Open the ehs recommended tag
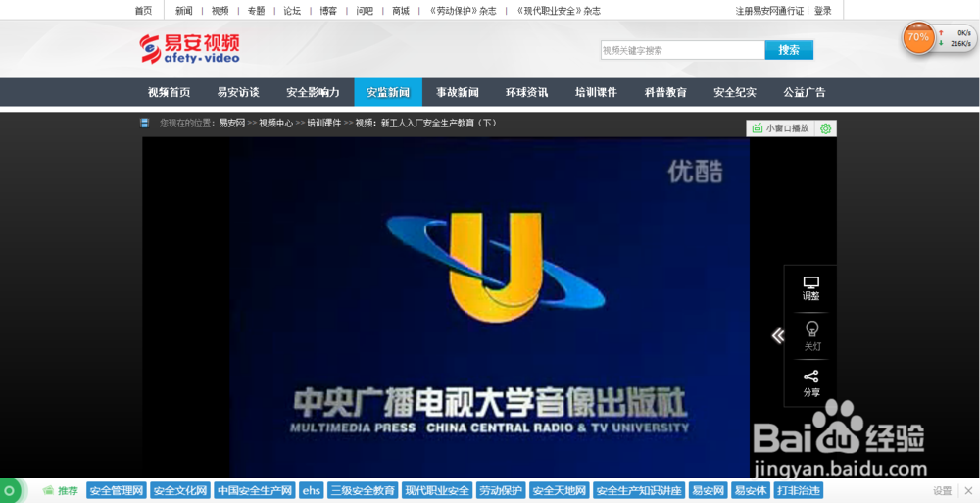 312,490
